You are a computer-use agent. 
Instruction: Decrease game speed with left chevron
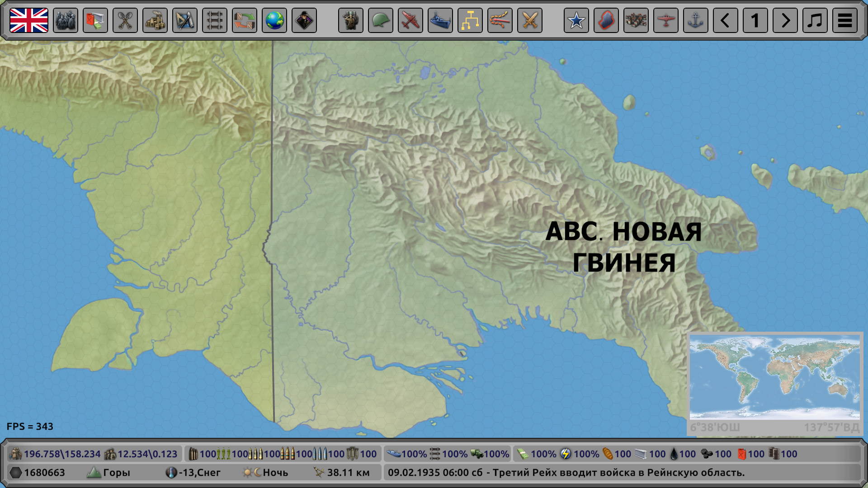click(x=726, y=20)
